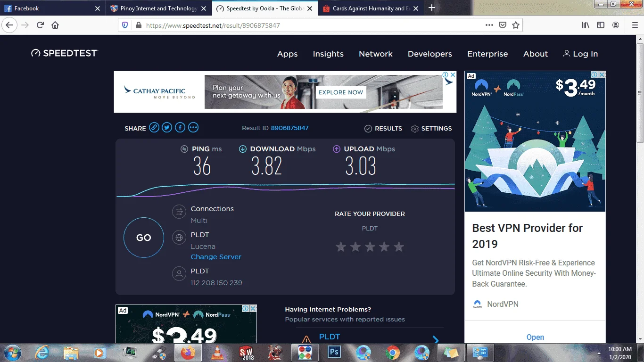644x362 pixels.
Task: Open a new browser tab
Action: [431, 8]
